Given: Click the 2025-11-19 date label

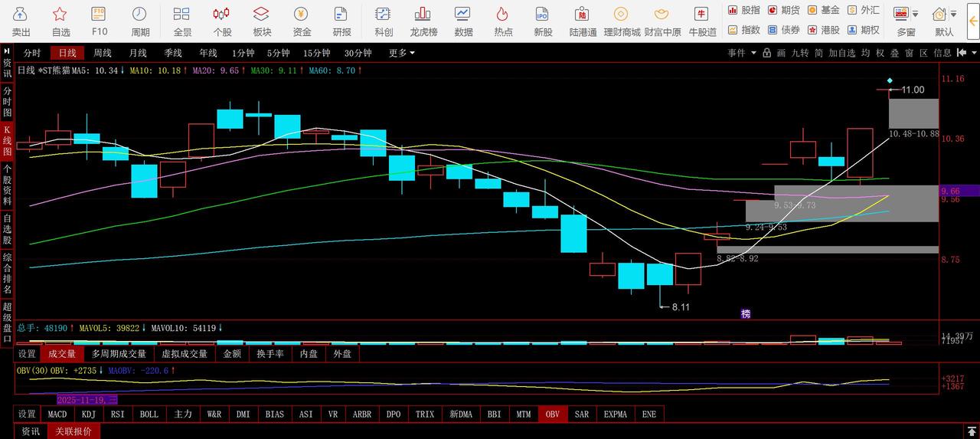Looking at the screenshot, I should [x=88, y=400].
